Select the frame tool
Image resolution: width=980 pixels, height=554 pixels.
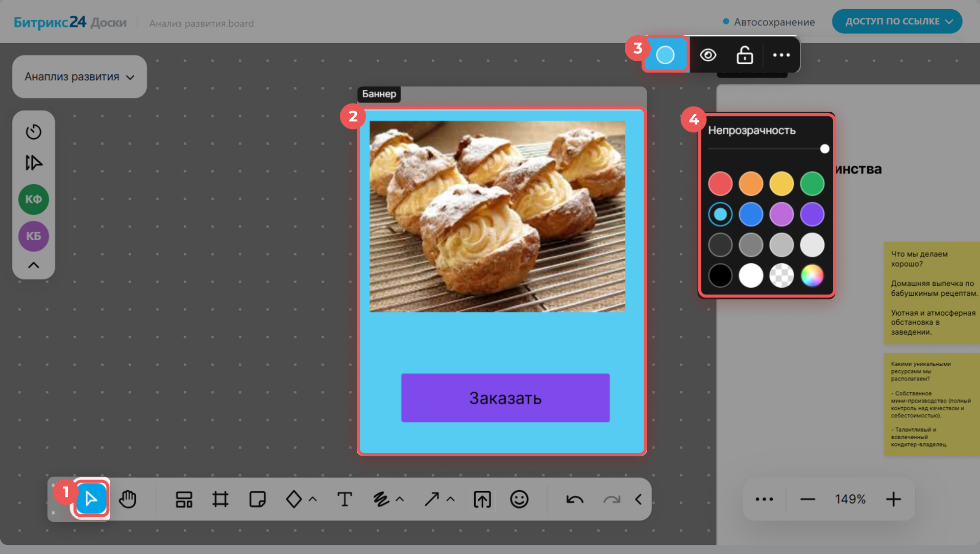click(220, 499)
